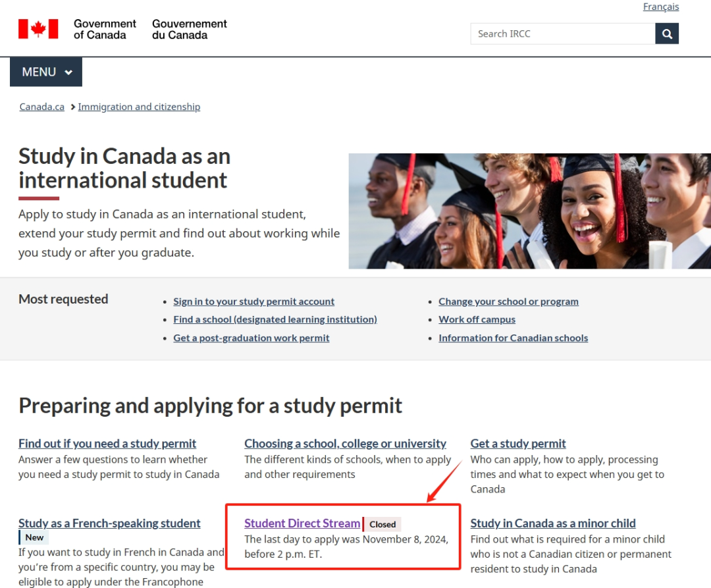The height and width of the screenshot is (588, 711).
Task: Click the graduating students banner image
Action: pyautogui.click(x=529, y=211)
